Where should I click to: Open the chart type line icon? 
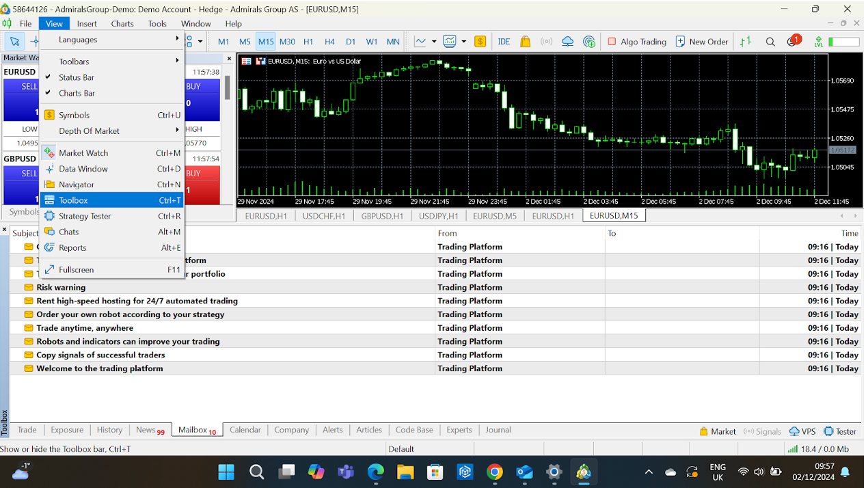[x=420, y=42]
